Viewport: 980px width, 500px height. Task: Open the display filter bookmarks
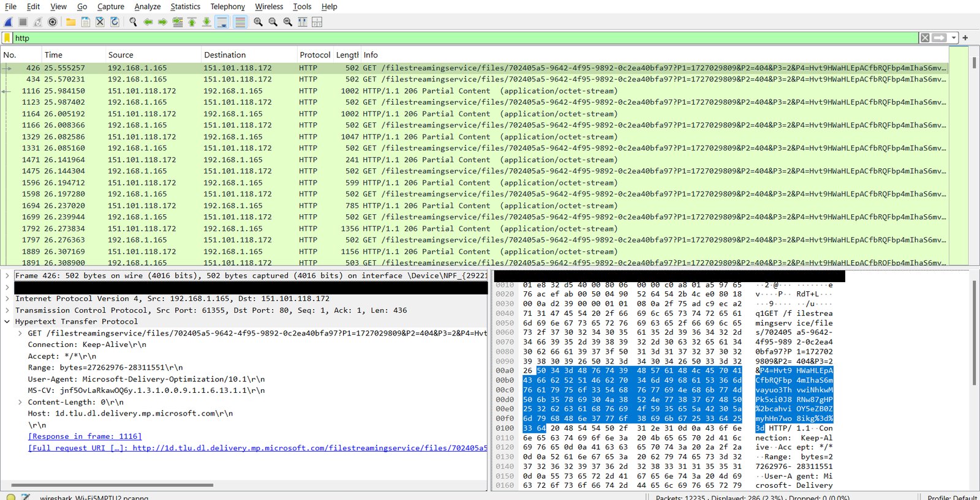click(x=7, y=38)
